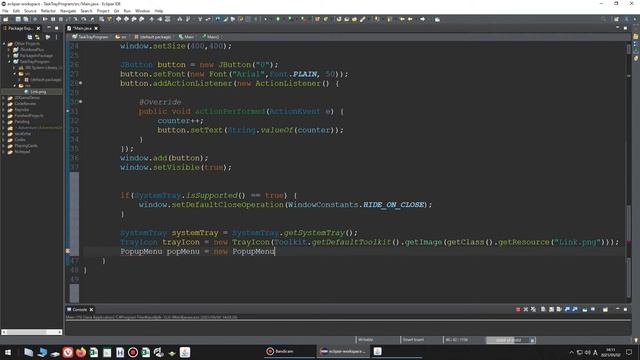Close the Main.java editor tab
Screen dimensions: 640x360
[96, 28]
